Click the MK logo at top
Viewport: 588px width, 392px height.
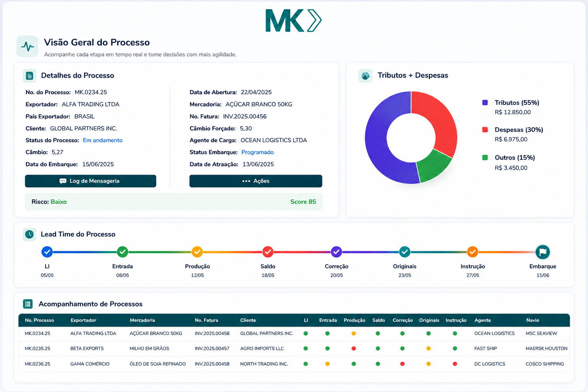[294, 21]
